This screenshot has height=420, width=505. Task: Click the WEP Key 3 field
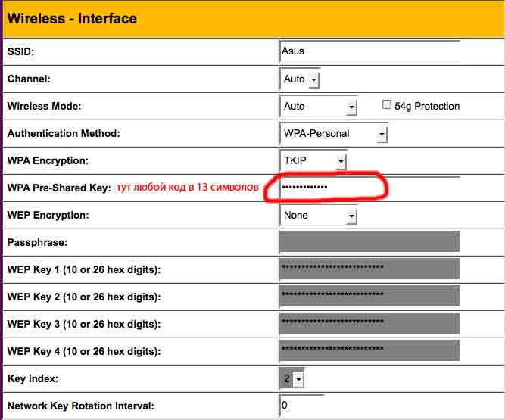click(369, 323)
